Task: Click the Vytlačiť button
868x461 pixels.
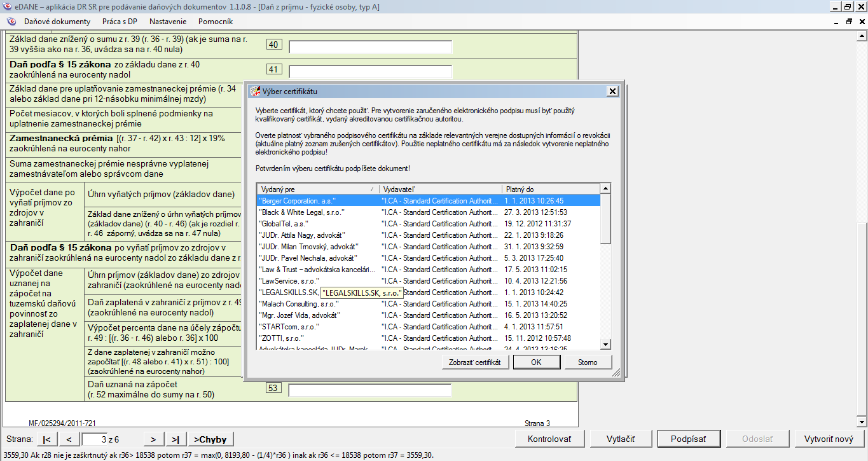Action: click(620, 439)
